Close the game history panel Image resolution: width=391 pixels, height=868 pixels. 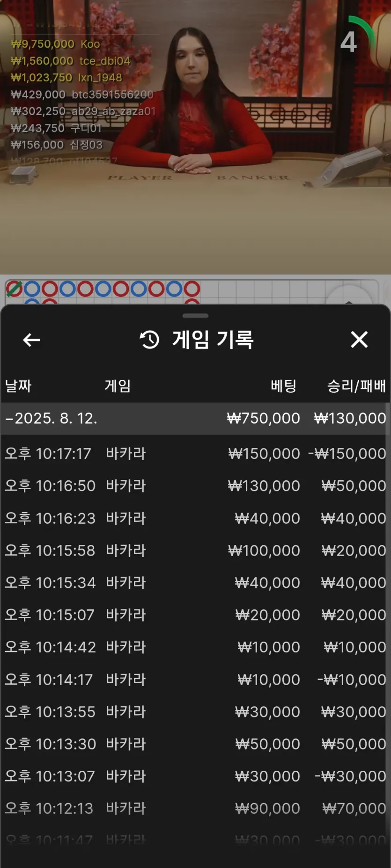click(x=359, y=340)
